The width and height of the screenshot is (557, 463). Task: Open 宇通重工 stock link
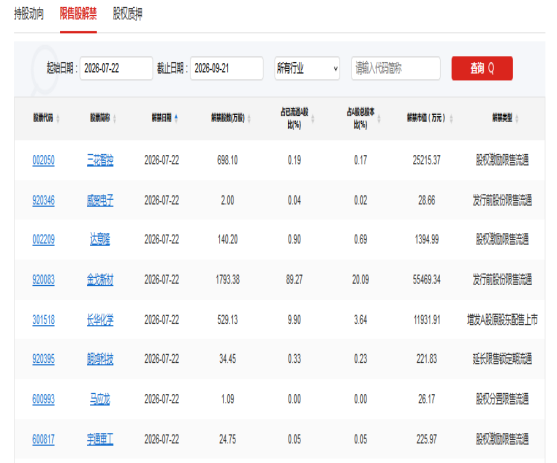pyautogui.click(x=100, y=439)
